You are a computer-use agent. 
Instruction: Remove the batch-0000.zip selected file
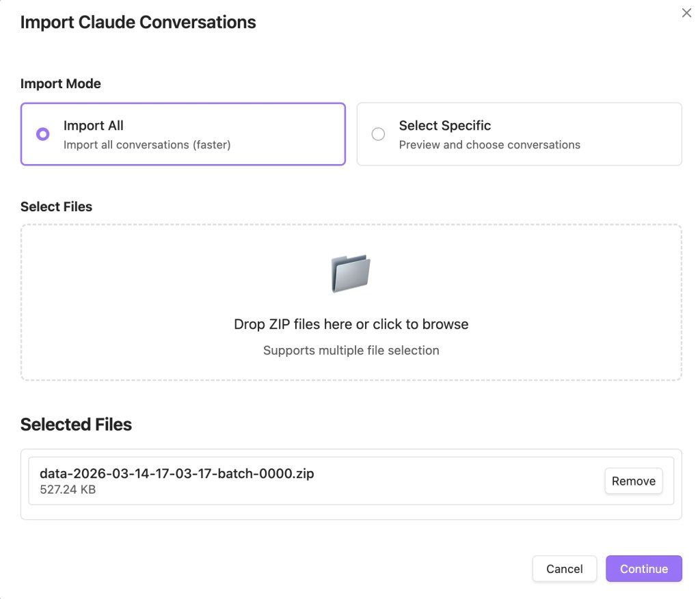633,481
